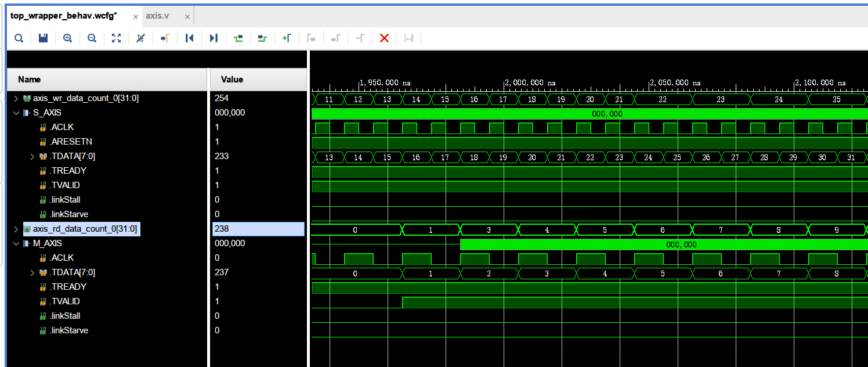
Task: Click the next marker icon
Action: point(335,38)
